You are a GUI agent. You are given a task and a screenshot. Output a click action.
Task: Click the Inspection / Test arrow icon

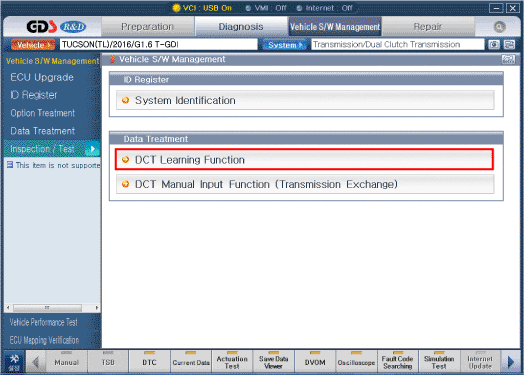pyautogui.click(x=92, y=149)
